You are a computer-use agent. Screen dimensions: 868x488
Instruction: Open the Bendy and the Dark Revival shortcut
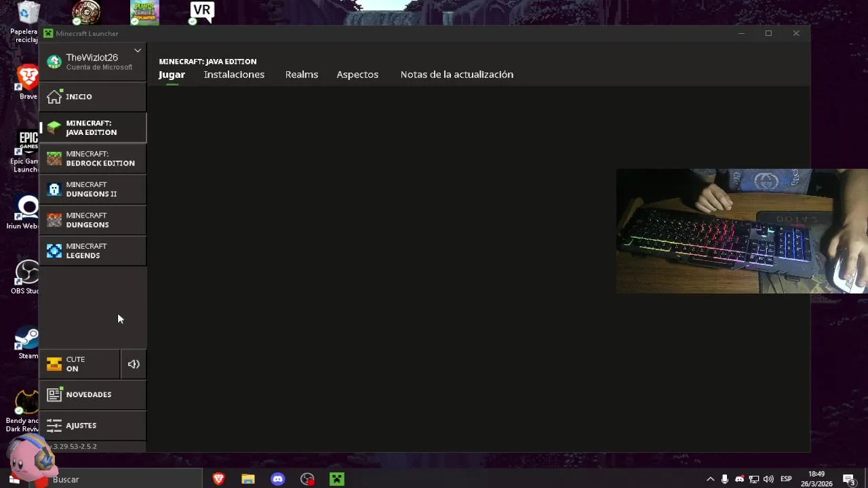tap(24, 411)
